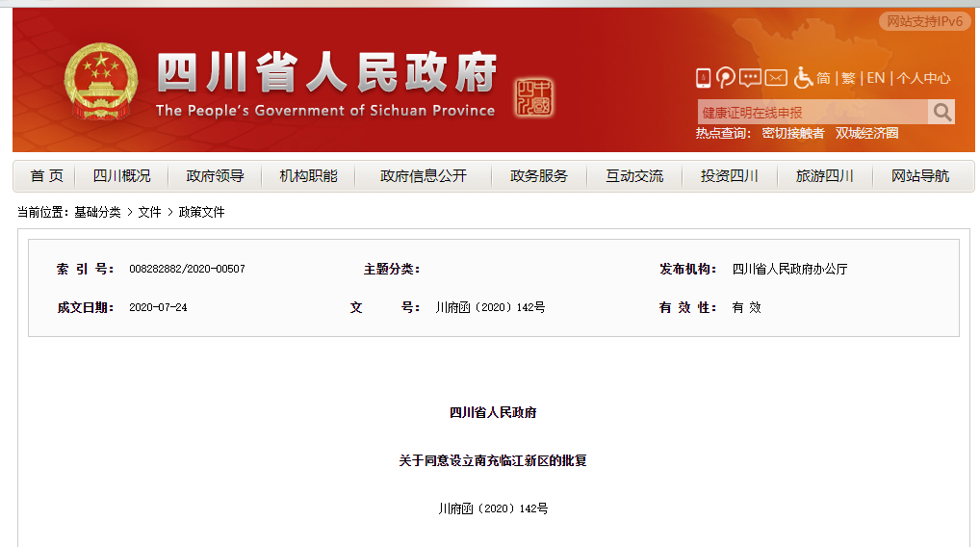Open 网站导航 navigation menu
The width and height of the screenshot is (980, 547).
(x=920, y=176)
